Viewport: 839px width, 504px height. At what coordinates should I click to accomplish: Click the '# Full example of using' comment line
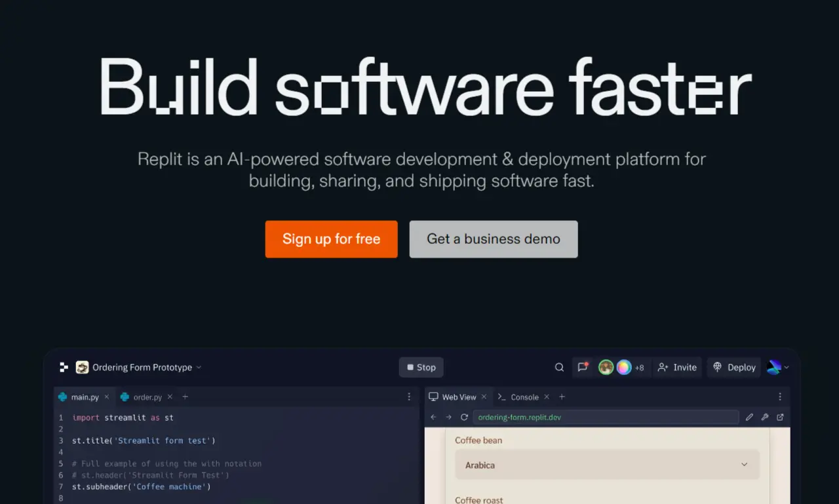[x=166, y=464]
